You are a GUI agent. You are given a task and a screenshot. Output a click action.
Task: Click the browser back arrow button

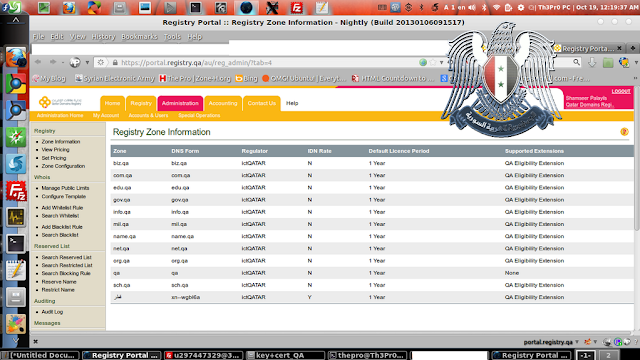(38, 62)
